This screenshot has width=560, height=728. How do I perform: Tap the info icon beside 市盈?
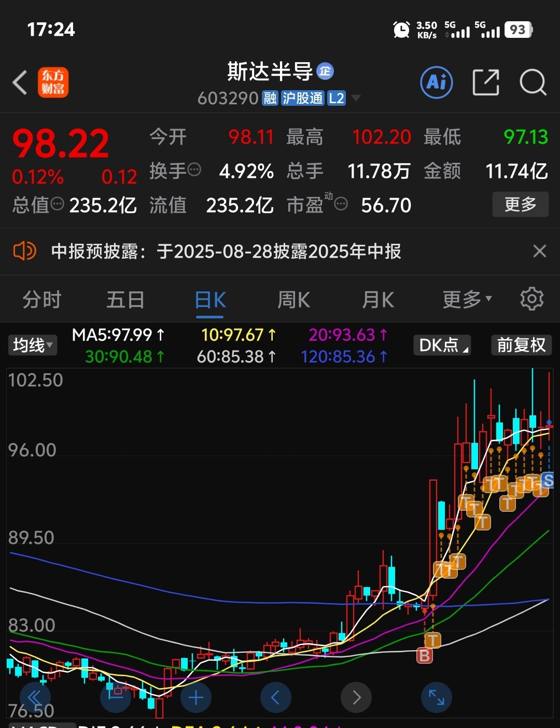341,204
